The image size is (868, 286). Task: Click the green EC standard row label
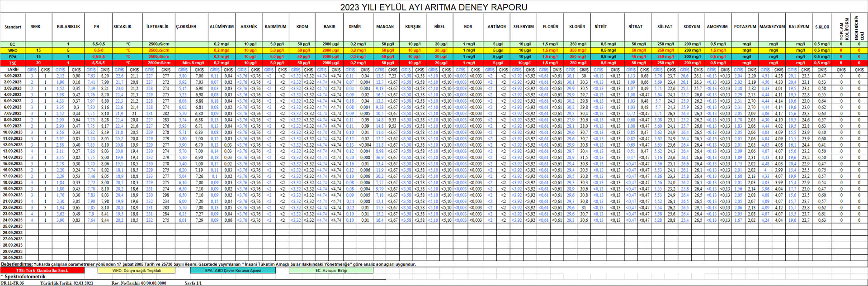tap(13, 44)
